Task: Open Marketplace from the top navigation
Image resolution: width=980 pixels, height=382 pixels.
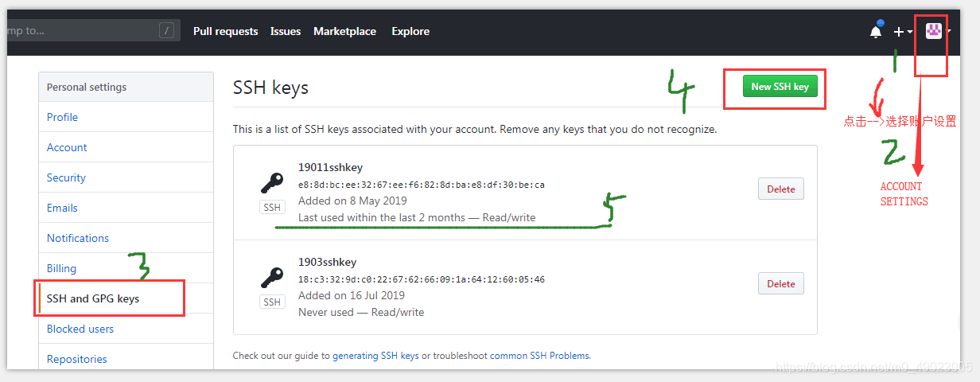Action: [344, 31]
